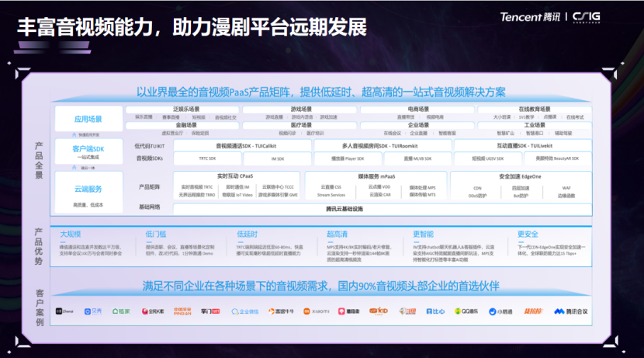Click the 富途牛牛 customer logo
Viewport: 644px width, 358px height.
[282, 311]
